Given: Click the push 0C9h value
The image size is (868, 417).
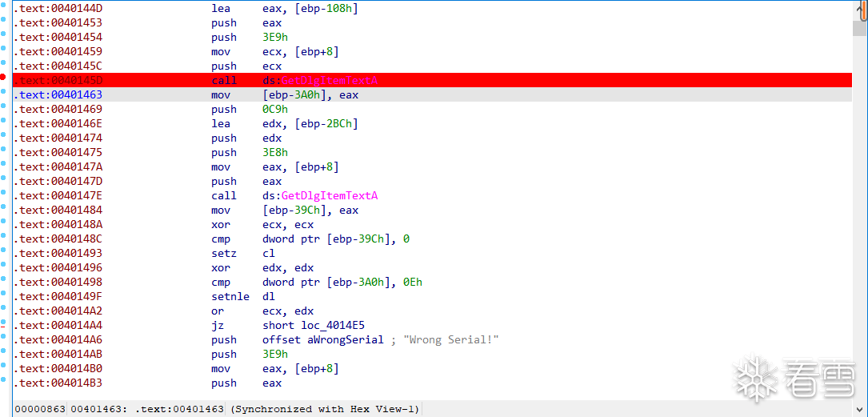Looking at the screenshot, I should pos(274,110).
